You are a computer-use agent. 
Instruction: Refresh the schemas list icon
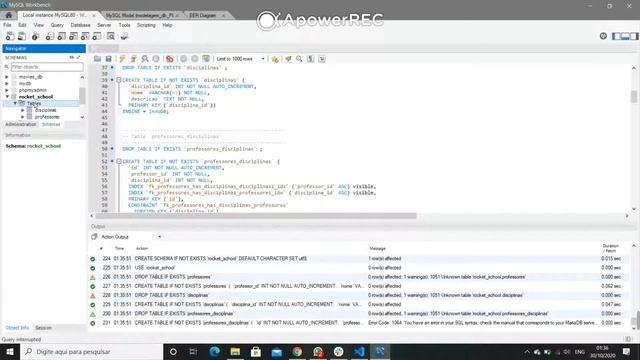point(72,58)
